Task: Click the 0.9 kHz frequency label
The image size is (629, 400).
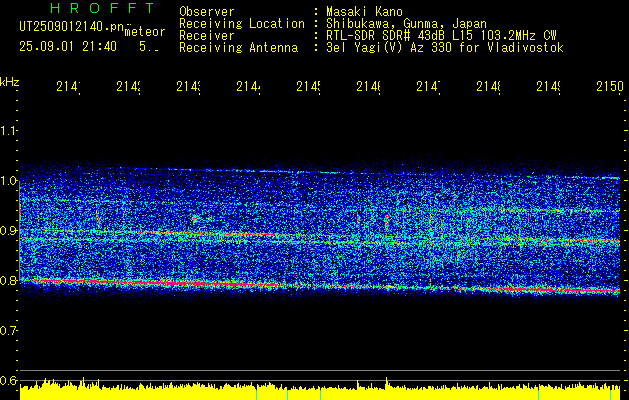Action: (x=8, y=231)
